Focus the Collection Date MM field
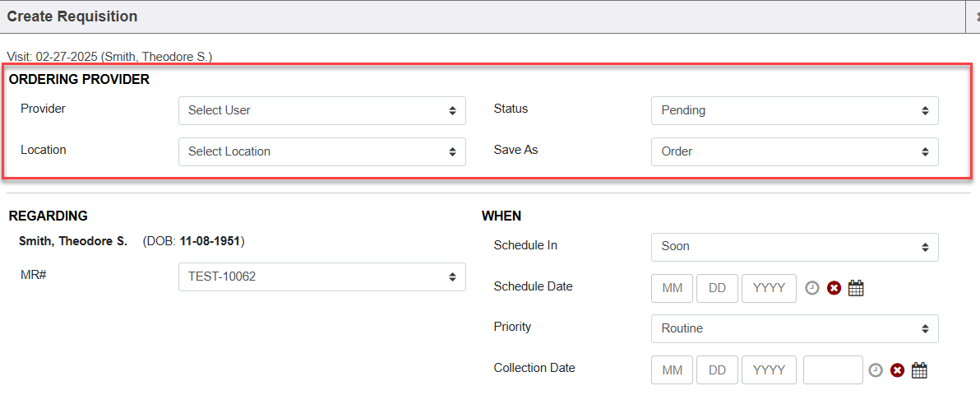Image resolution: width=980 pixels, height=409 pixels. pos(673,370)
